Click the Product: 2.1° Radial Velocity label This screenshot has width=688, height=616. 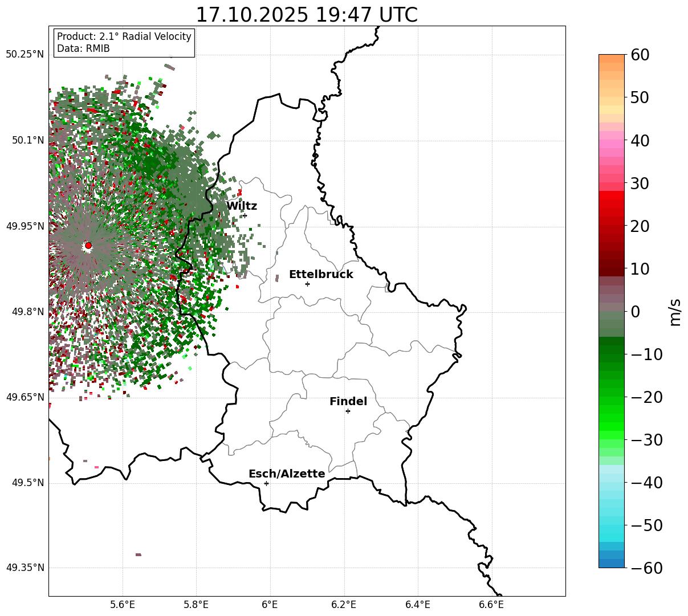pos(124,36)
